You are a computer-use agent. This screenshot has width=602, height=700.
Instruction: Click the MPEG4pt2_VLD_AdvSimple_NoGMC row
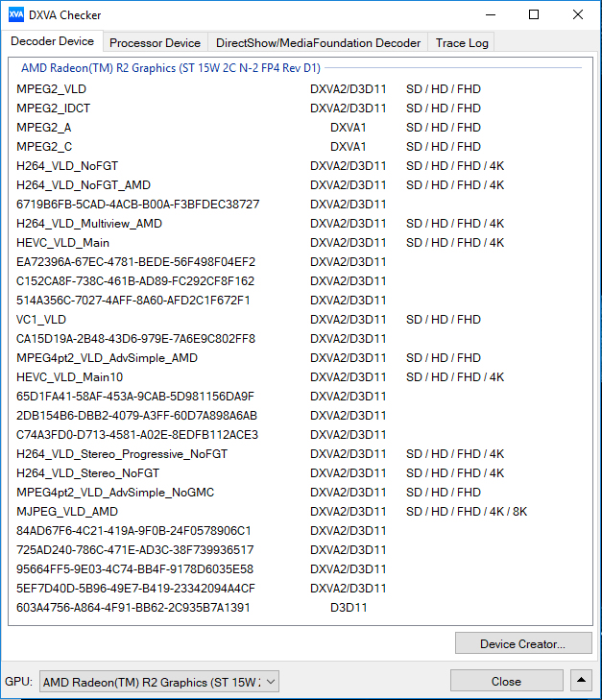pos(115,493)
